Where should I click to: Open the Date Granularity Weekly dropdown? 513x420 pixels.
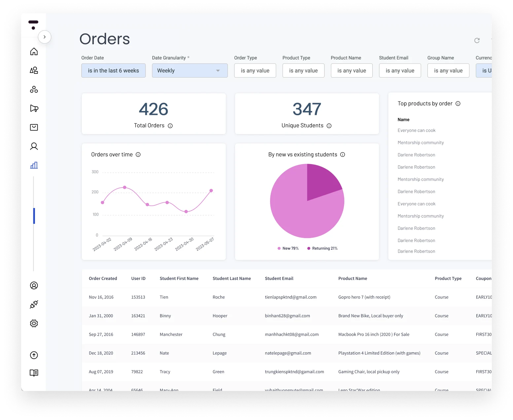click(x=190, y=71)
